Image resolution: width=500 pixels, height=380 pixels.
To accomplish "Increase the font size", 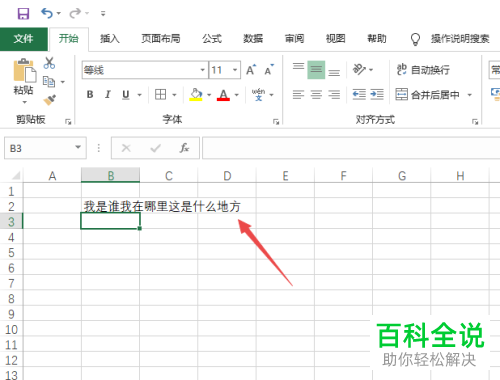I will [251, 70].
